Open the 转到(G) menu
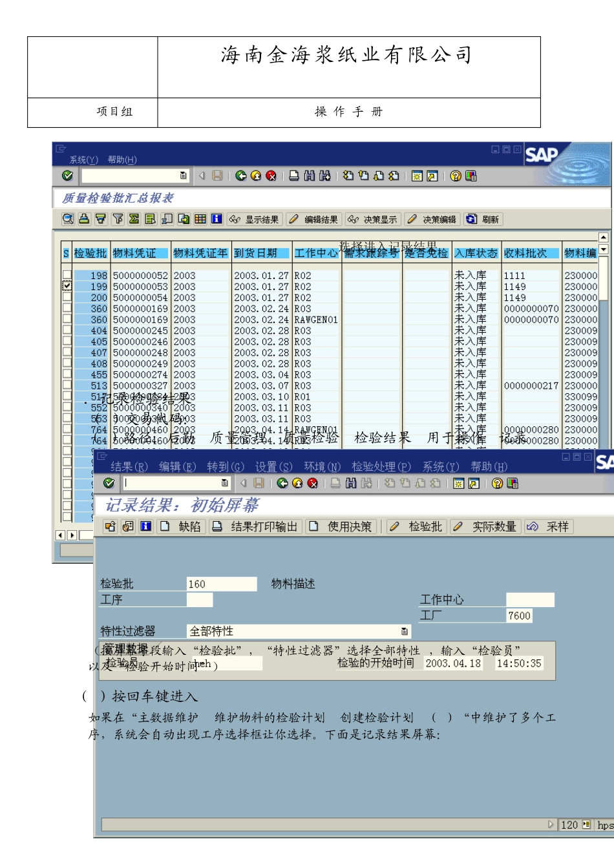The width and height of the screenshot is (614, 868). 226,466
